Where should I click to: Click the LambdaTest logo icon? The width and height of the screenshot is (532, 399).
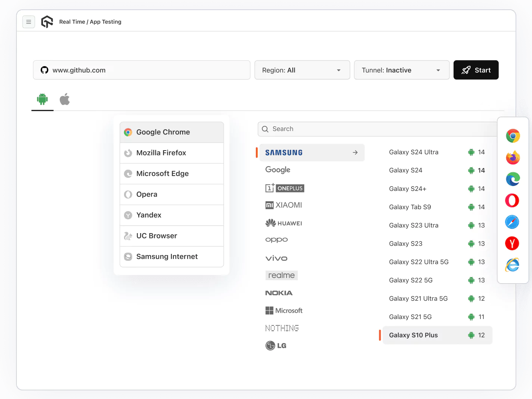click(x=47, y=22)
